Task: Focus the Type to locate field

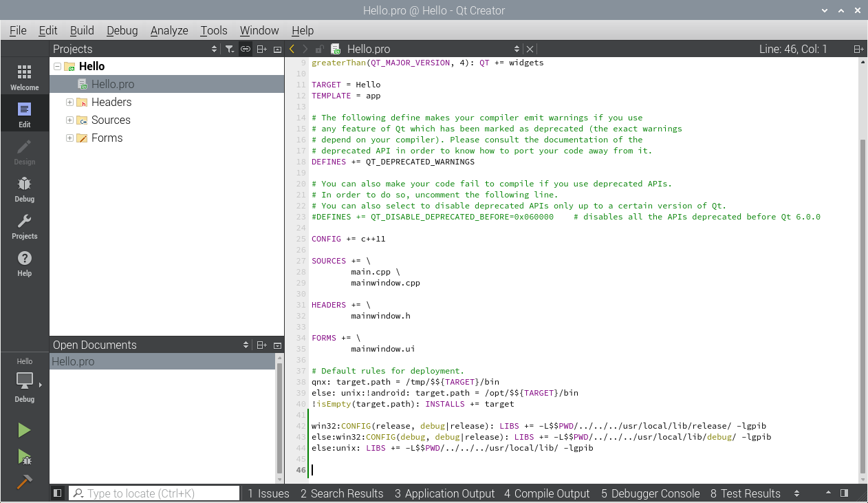Action: click(155, 493)
